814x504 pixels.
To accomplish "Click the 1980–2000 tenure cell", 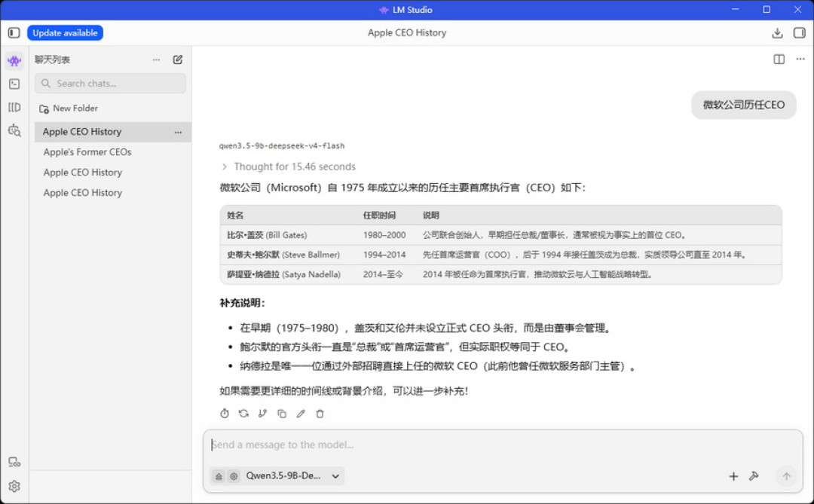I will coord(384,235).
